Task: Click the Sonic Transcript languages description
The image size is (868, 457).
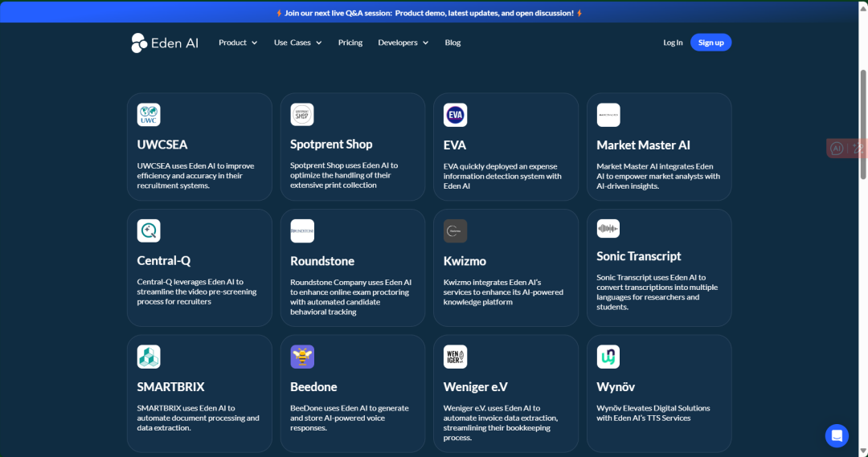Action: tap(657, 292)
